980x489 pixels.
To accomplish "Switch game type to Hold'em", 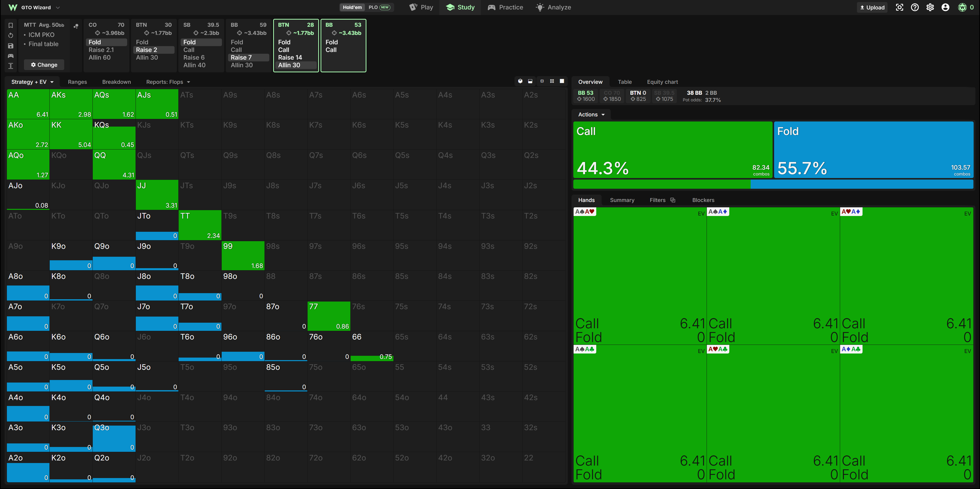I will pos(352,7).
